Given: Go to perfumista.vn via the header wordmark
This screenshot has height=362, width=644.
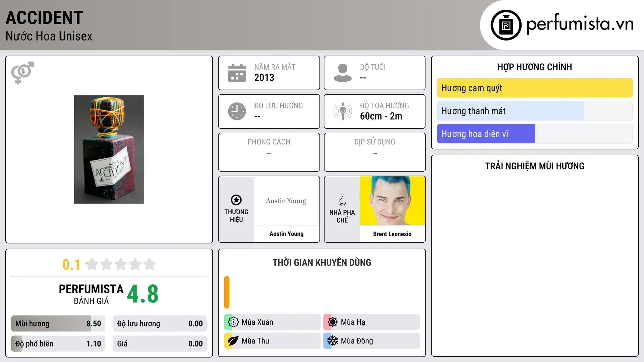Looking at the screenshot, I should point(580,24).
